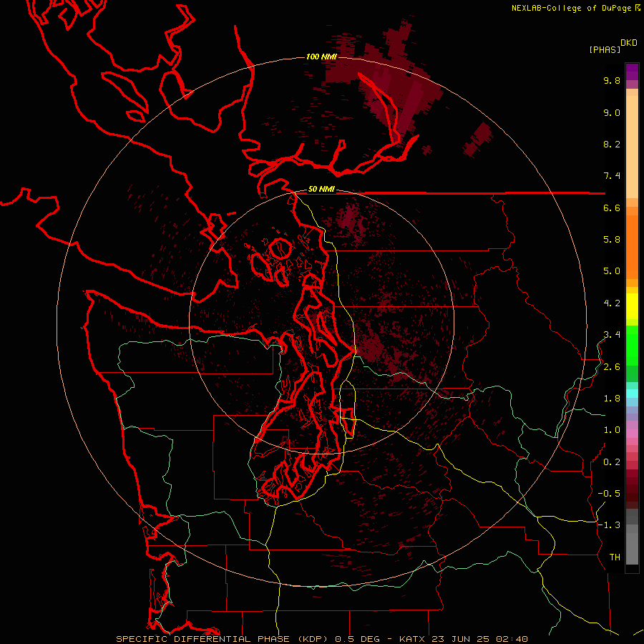The height and width of the screenshot is (644, 644).
Task: Click the 100 NMI range ring label
Action: [x=321, y=57]
